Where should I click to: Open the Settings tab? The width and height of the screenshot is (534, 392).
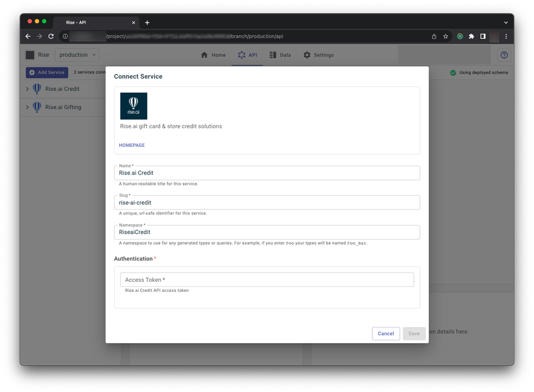coord(318,55)
